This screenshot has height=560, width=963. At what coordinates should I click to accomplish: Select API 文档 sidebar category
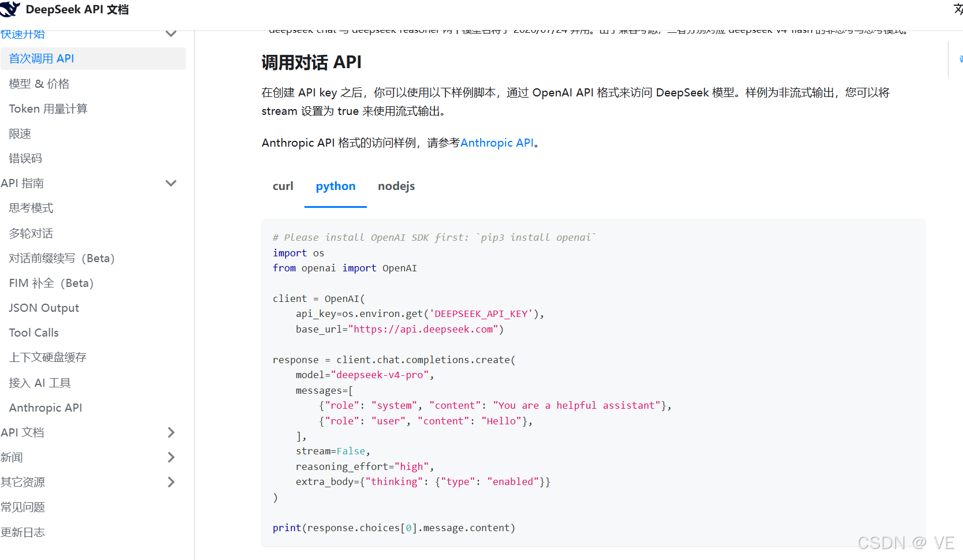coord(23,432)
